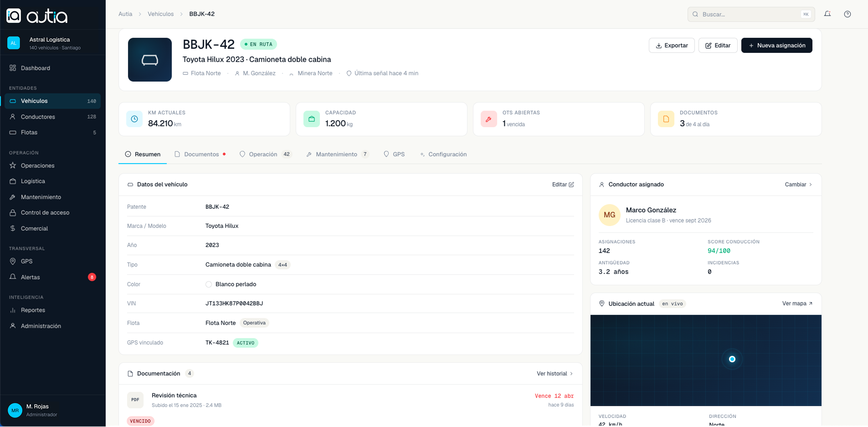Image resolution: width=868 pixels, height=427 pixels.
Task: Open the Mantenimiento tab
Action: tap(337, 154)
